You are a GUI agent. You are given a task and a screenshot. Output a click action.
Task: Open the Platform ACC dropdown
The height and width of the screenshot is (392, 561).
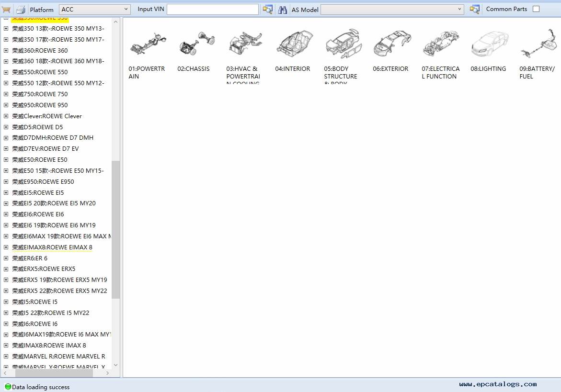[126, 10]
